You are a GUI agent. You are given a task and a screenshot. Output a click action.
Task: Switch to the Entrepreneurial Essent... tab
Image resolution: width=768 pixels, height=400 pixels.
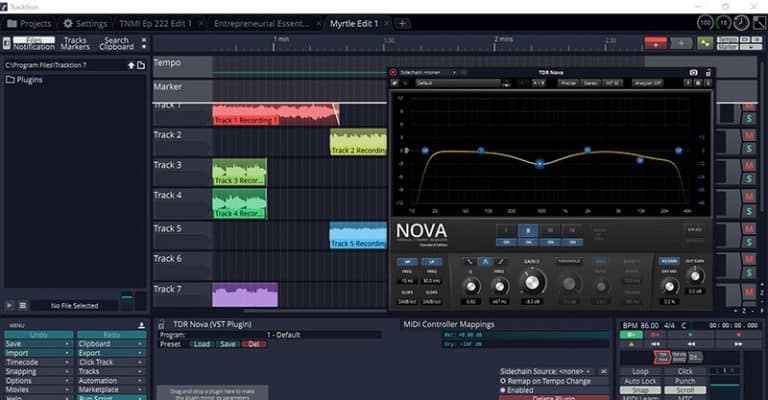(x=262, y=23)
